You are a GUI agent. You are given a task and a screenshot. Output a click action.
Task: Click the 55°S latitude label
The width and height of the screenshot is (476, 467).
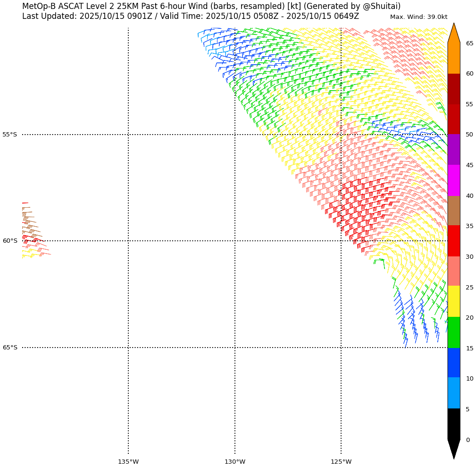tap(10, 135)
